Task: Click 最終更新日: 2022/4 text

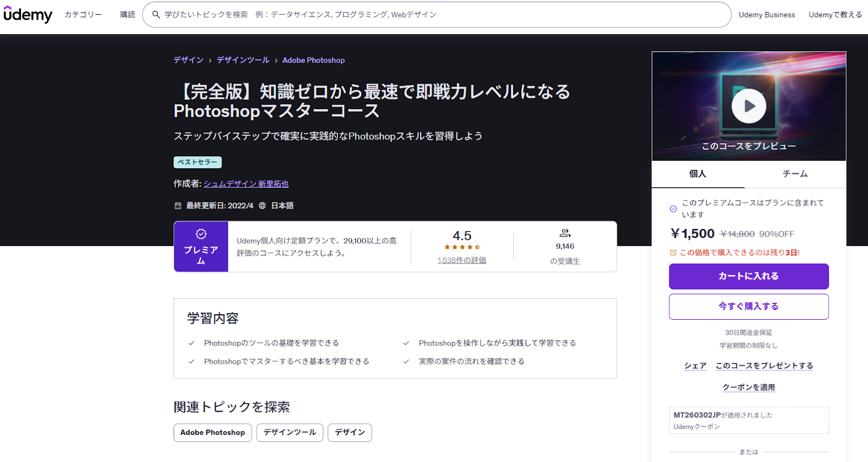Action: point(220,206)
